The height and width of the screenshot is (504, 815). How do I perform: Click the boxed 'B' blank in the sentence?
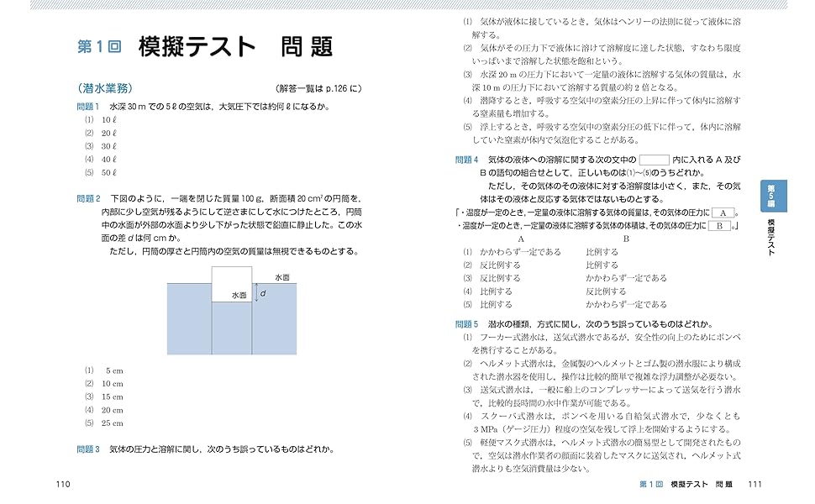(x=720, y=226)
